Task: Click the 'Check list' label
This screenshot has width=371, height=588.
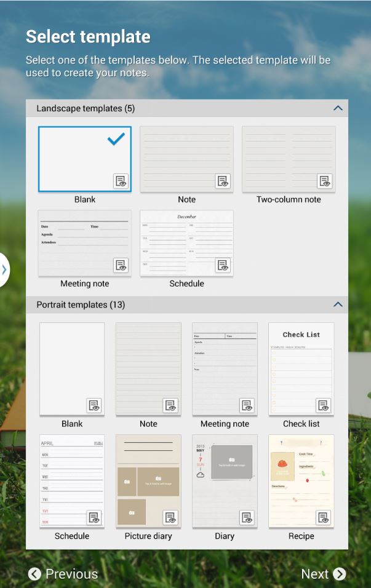Action: [301, 424]
